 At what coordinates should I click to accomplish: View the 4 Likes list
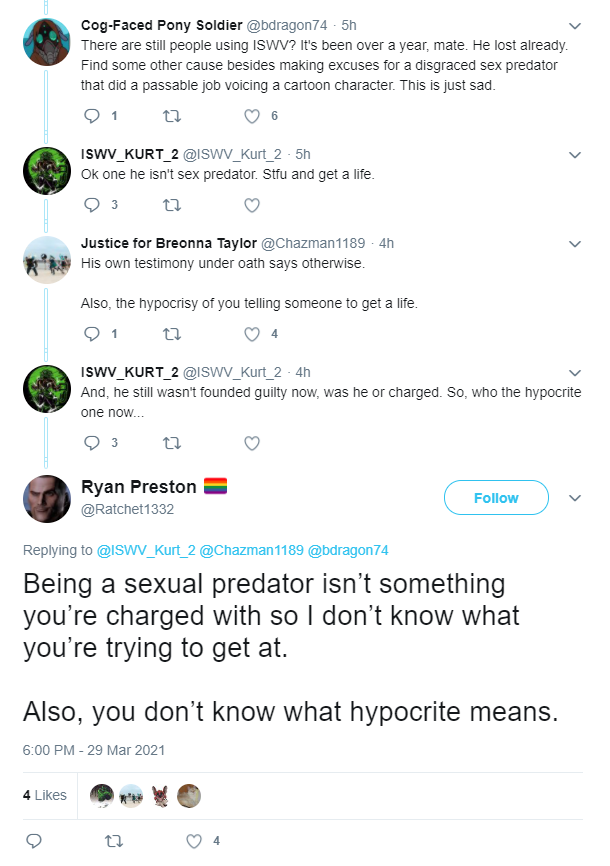click(x=45, y=795)
